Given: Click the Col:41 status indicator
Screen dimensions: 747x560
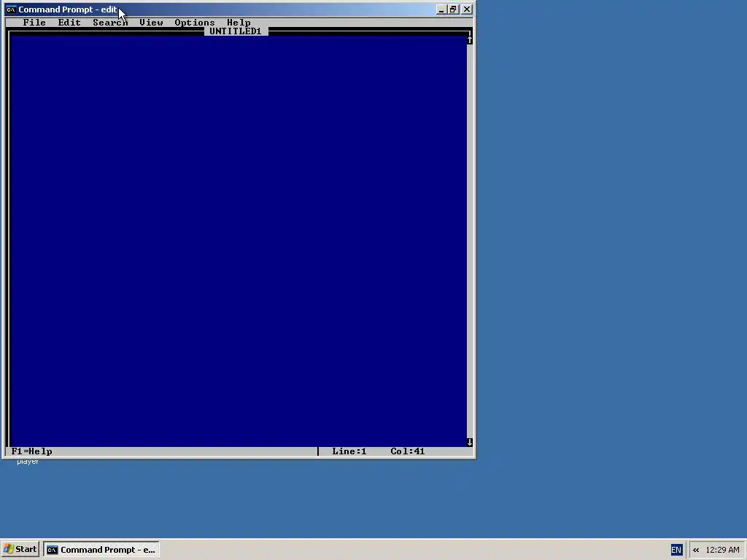Looking at the screenshot, I should pyautogui.click(x=407, y=451).
